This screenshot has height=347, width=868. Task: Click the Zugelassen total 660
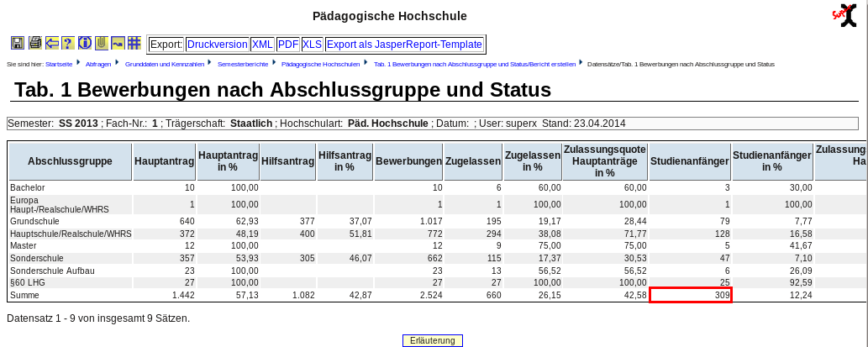493,296
